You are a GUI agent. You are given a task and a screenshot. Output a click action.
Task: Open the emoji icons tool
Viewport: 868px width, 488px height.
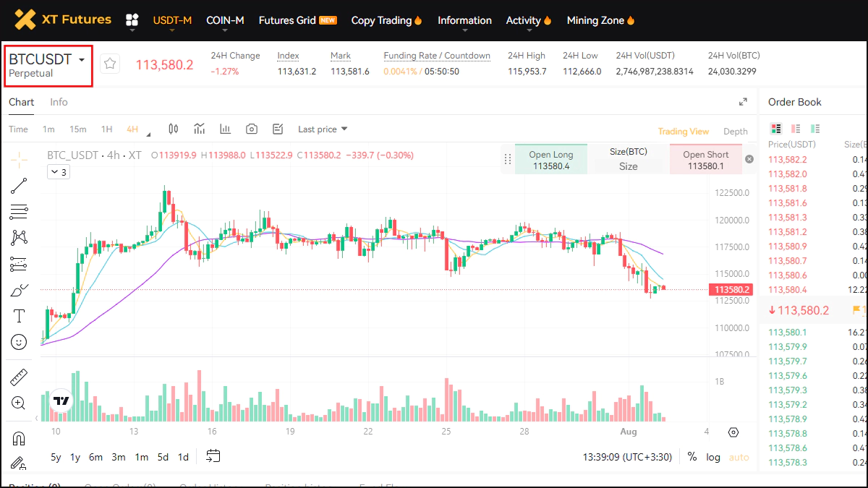click(19, 341)
